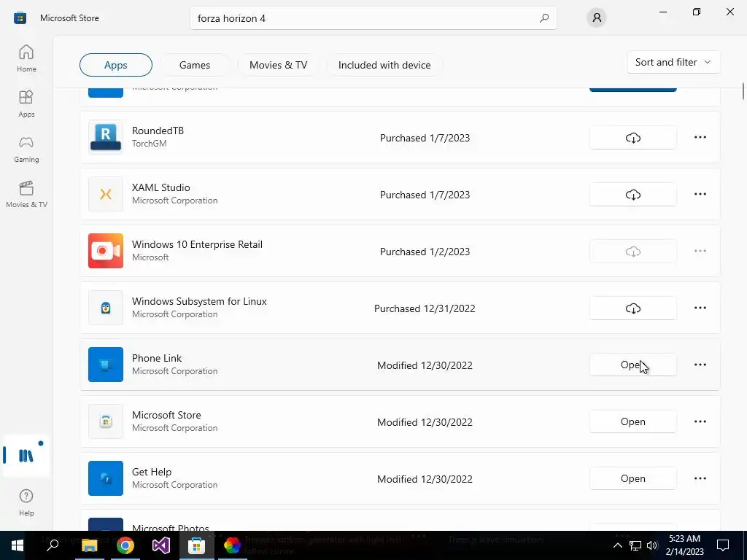Click the Windows 10 Enterprise Retail icon
Viewport: 747px width, 560px height.
point(106,251)
